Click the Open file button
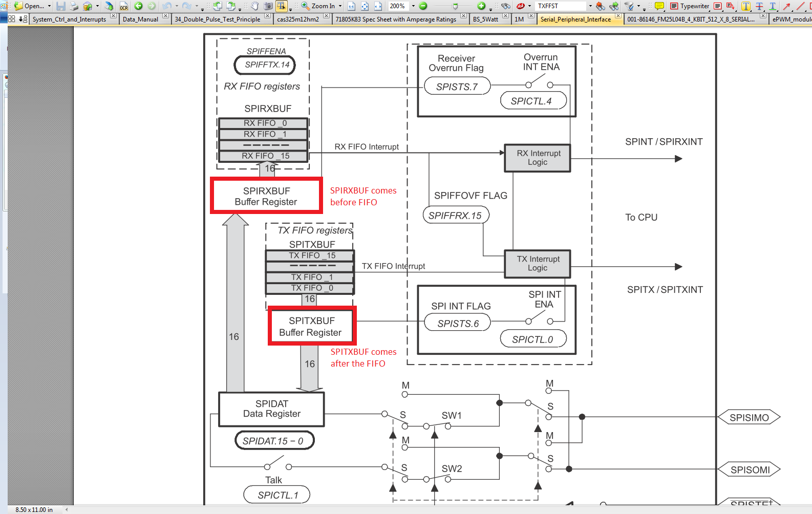812x514 pixels. tap(29, 6)
